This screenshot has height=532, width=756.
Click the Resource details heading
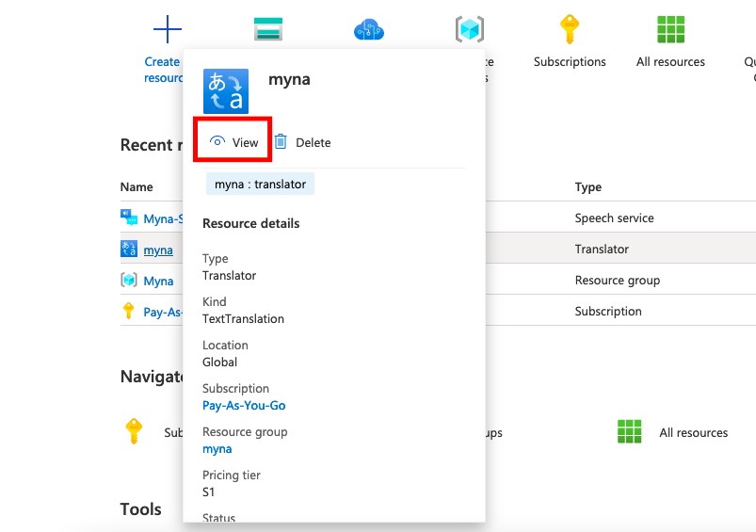250,223
